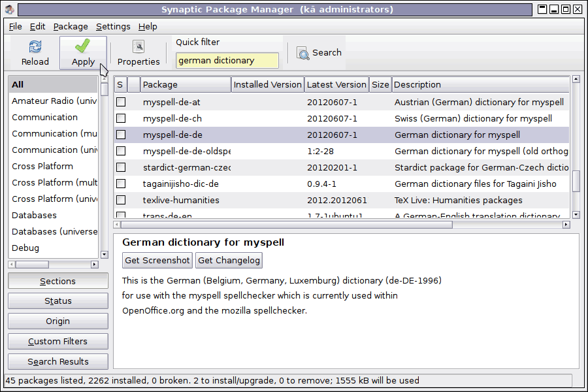Toggle checkbox for stardict-german-czech
This screenshot has height=392, width=588.
click(x=121, y=167)
